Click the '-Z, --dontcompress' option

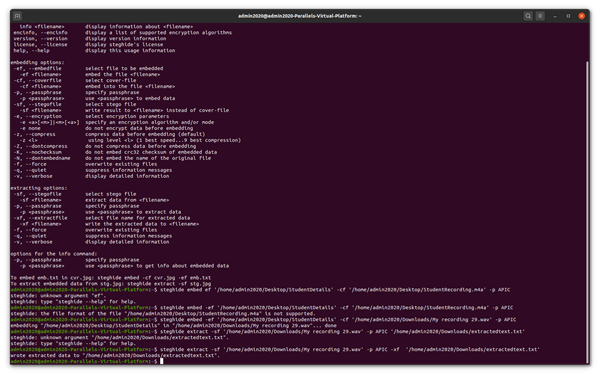[41, 146]
